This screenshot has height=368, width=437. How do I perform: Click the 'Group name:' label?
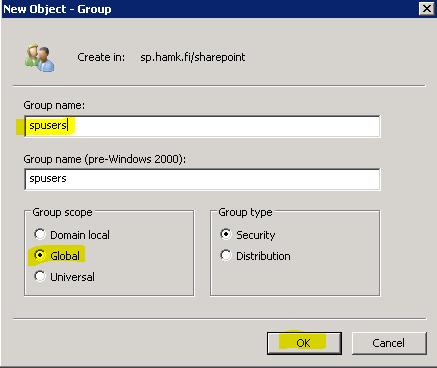(x=54, y=105)
